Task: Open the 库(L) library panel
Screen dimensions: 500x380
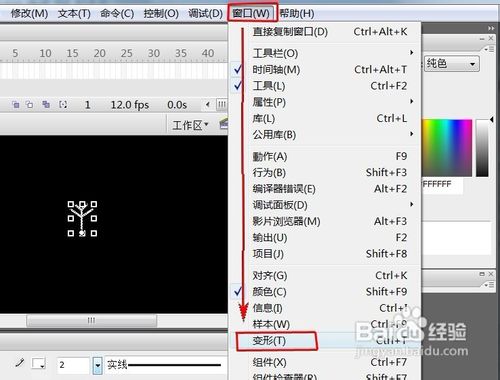Action: coord(325,118)
